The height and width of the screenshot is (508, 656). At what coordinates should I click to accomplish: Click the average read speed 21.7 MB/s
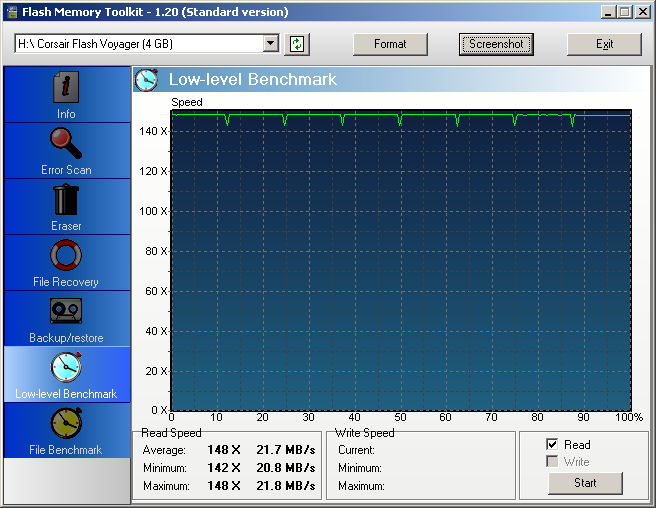[286, 450]
